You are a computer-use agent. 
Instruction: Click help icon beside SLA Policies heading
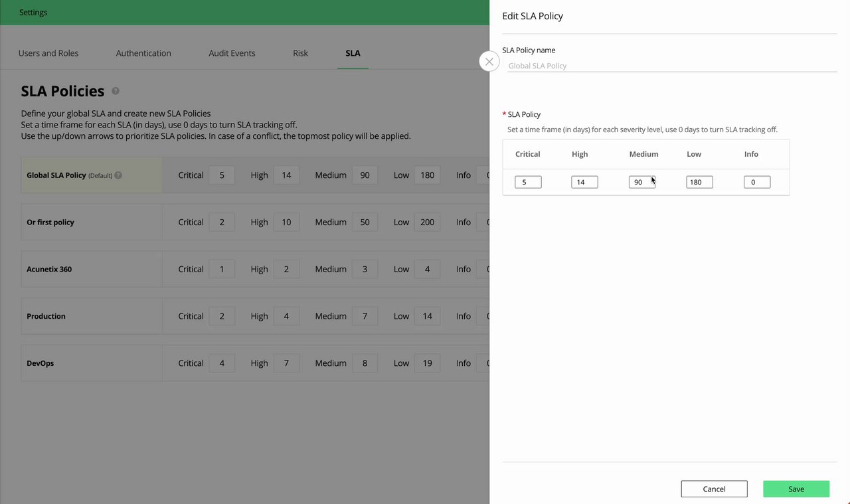[x=116, y=91]
